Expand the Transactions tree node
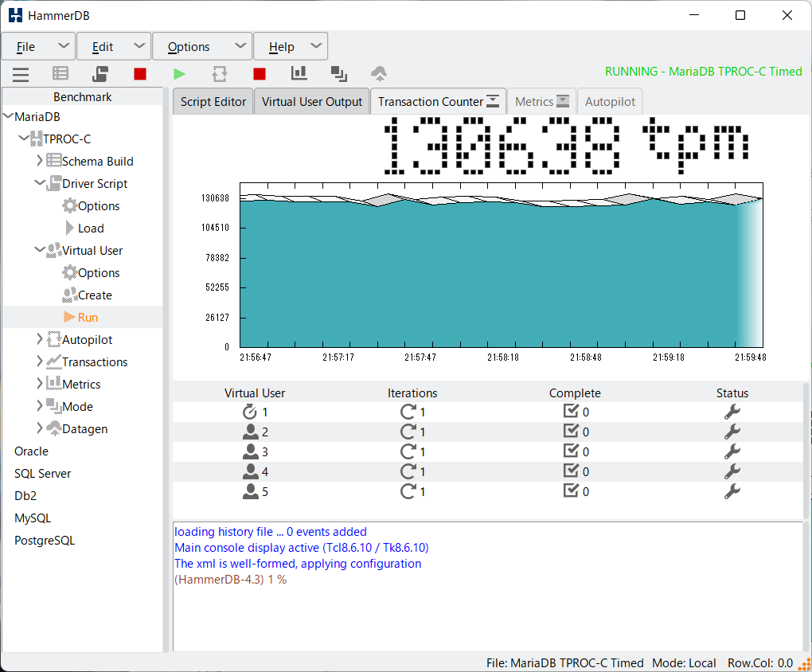The width and height of the screenshot is (812, 672). click(39, 361)
